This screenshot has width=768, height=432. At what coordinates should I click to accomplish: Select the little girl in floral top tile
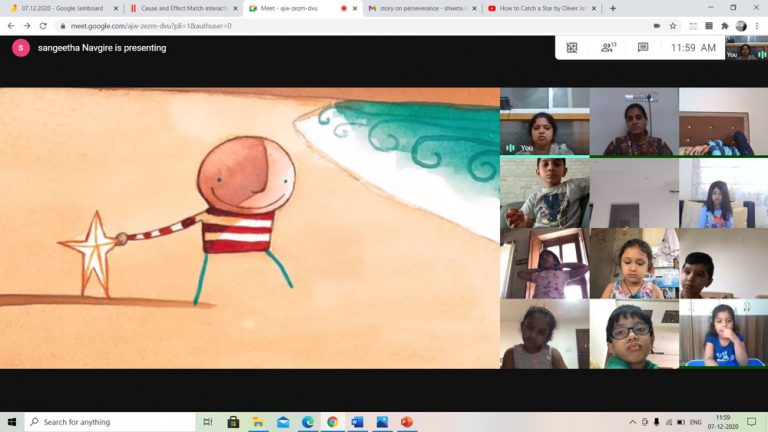634,264
